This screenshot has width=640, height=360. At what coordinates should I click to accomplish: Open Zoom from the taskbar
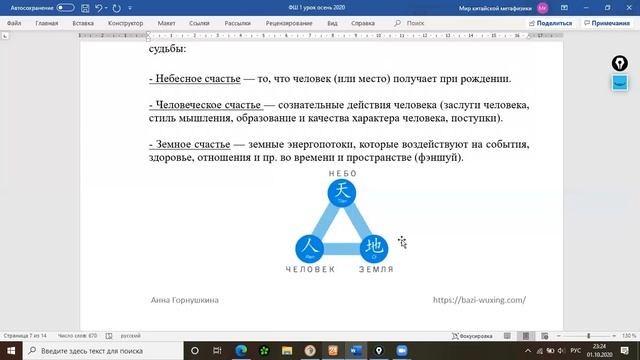(x=402, y=351)
